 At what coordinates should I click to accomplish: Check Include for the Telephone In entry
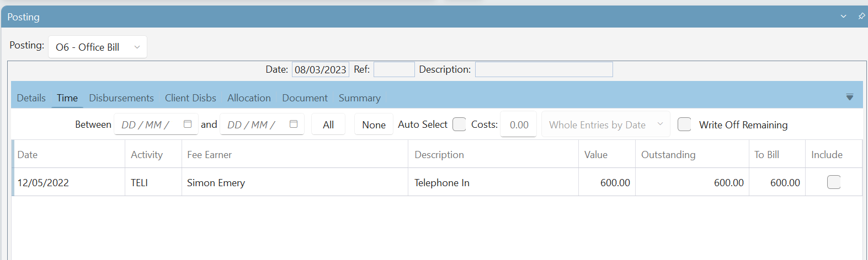tap(834, 182)
